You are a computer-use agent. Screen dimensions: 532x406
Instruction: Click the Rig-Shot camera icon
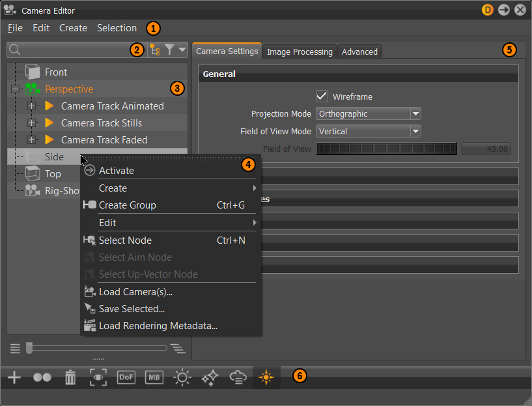pyautogui.click(x=33, y=190)
